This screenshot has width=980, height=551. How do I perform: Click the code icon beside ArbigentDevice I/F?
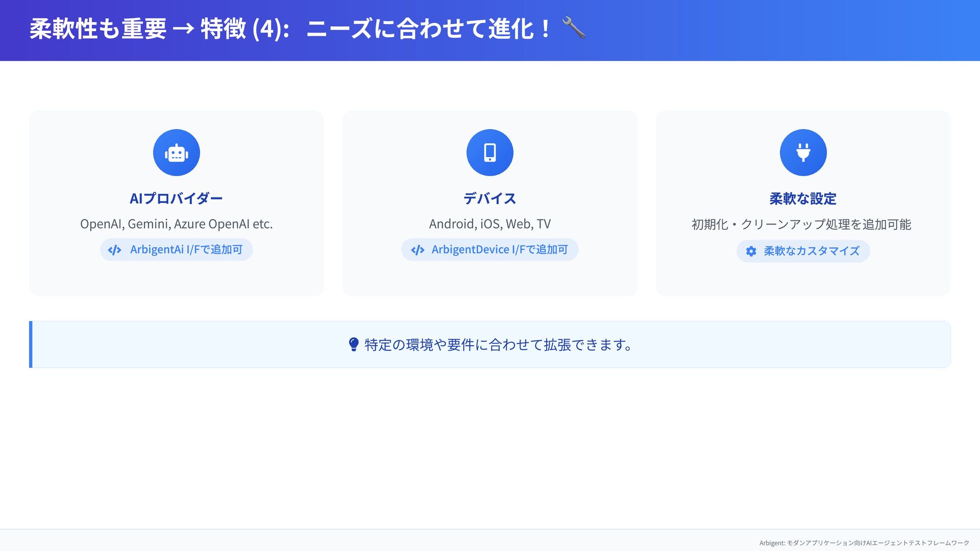point(418,250)
